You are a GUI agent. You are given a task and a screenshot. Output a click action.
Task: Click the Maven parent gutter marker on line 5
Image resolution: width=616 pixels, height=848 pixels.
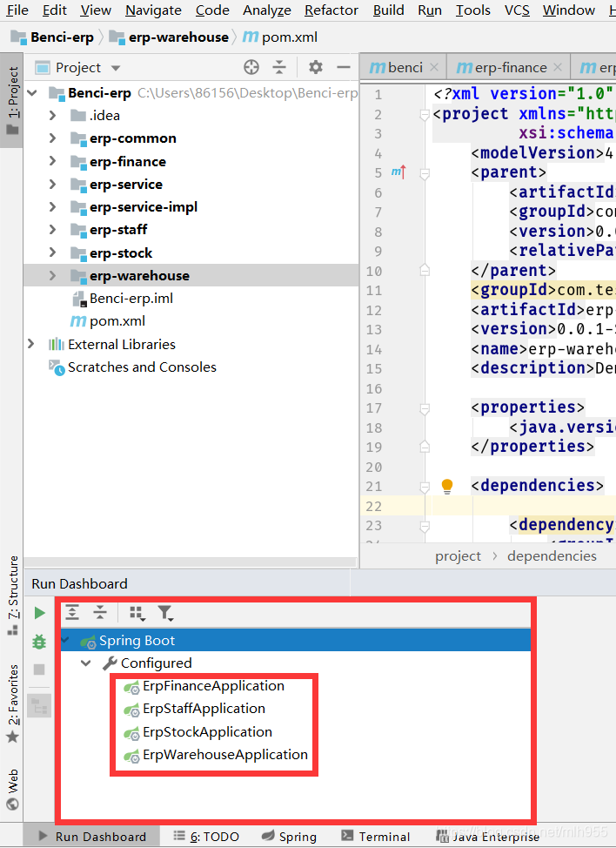click(398, 172)
